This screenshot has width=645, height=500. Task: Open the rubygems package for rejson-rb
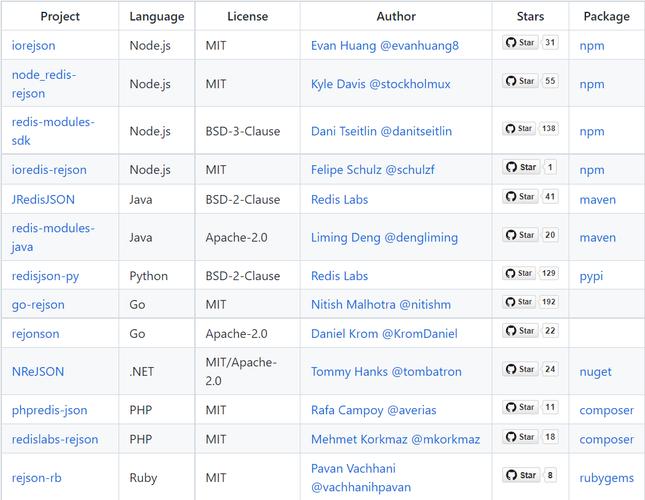pos(607,479)
